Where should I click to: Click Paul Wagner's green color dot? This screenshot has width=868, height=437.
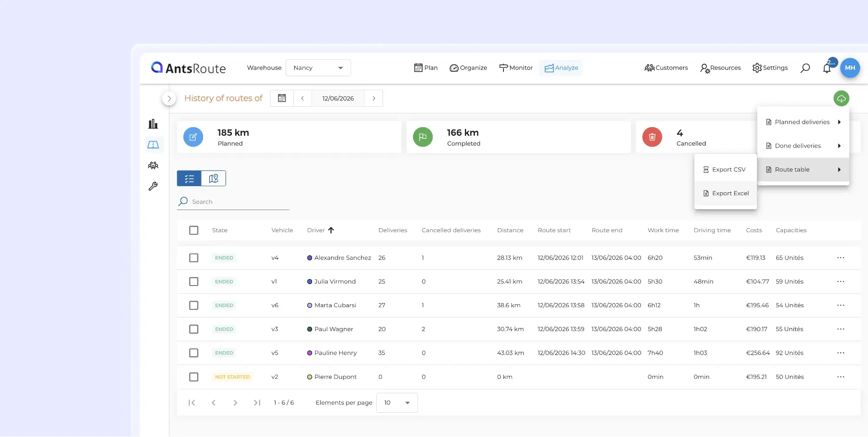[309, 329]
